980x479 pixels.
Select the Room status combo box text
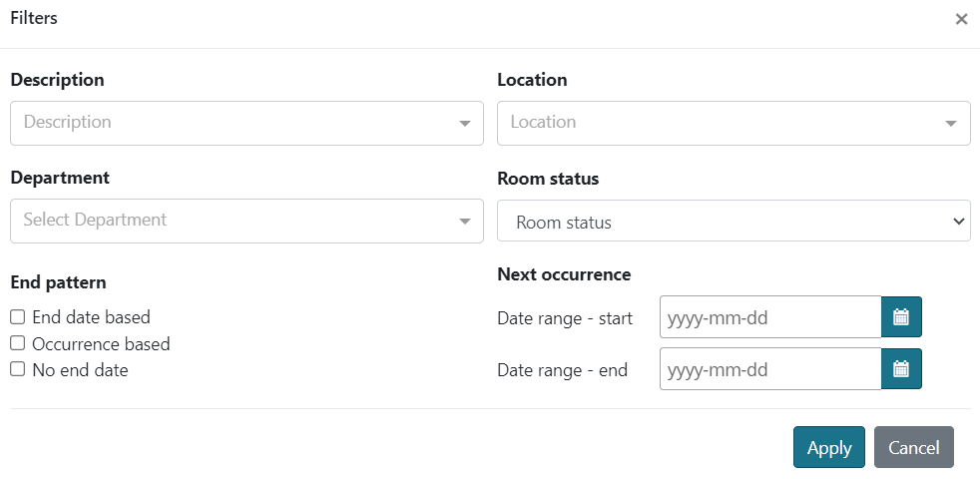(x=564, y=223)
